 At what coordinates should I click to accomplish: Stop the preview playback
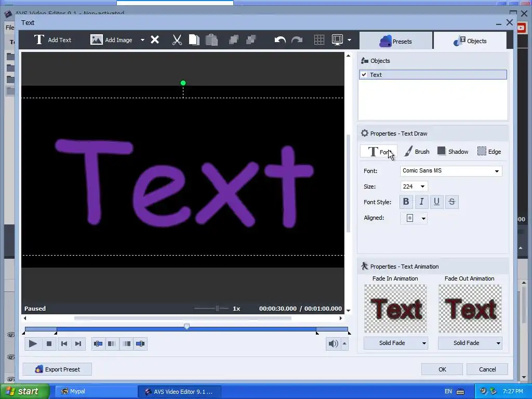pos(49,344)
